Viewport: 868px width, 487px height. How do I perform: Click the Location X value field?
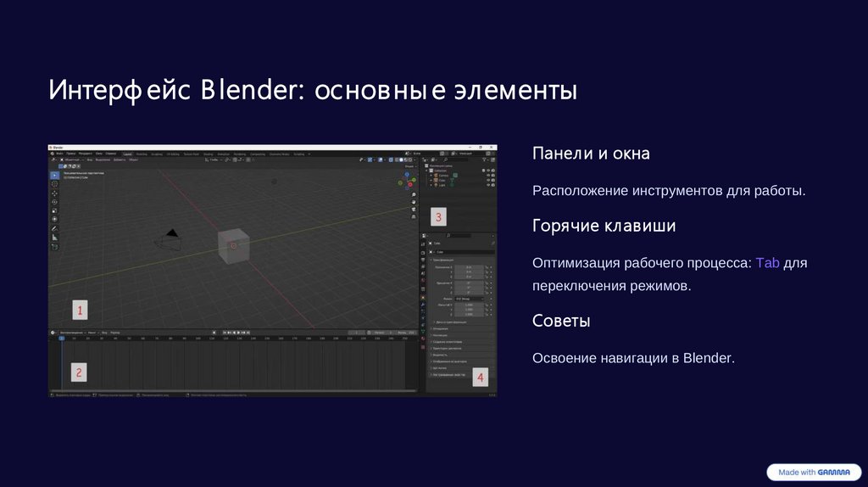469,267
